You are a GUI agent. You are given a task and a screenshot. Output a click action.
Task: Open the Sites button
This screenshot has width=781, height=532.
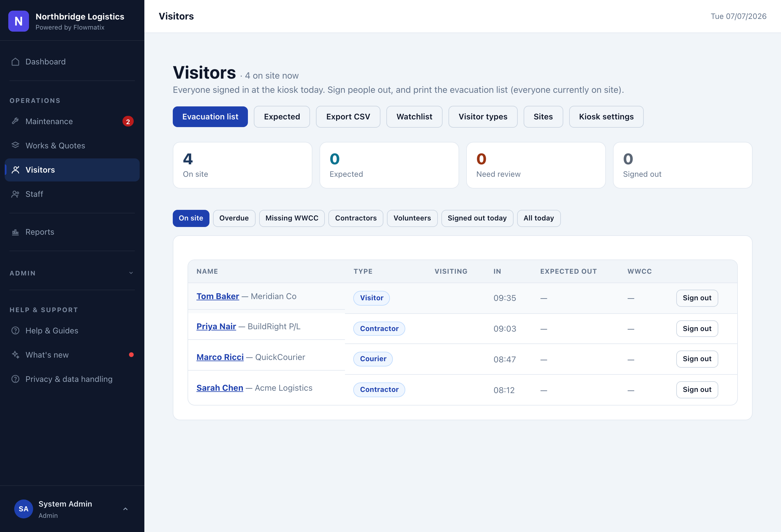click(x=543, y=117)
